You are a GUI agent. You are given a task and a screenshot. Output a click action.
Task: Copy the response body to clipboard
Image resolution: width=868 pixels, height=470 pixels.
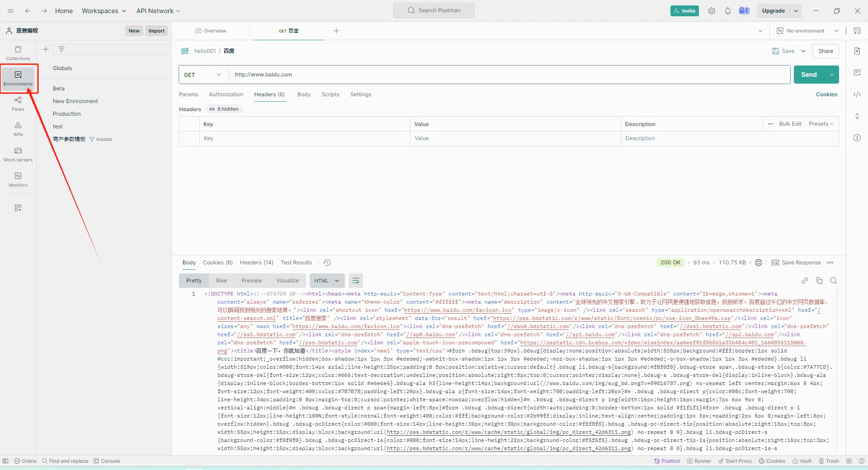pyautogui.click(x=819, y=281)
